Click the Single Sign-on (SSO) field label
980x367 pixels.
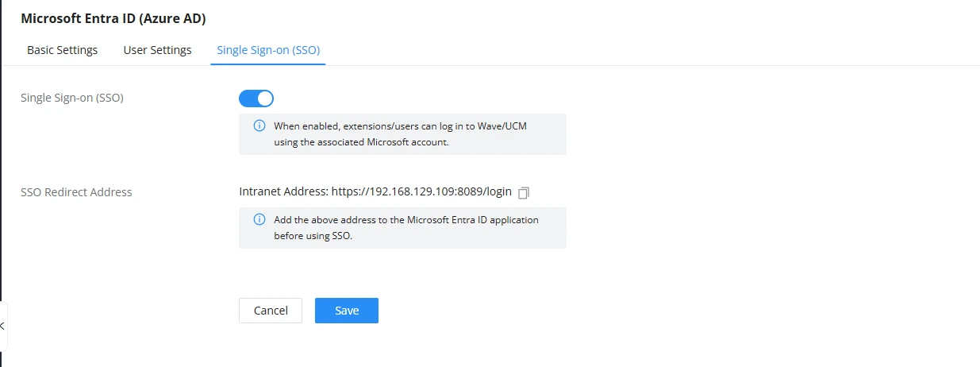coord(71,99)
